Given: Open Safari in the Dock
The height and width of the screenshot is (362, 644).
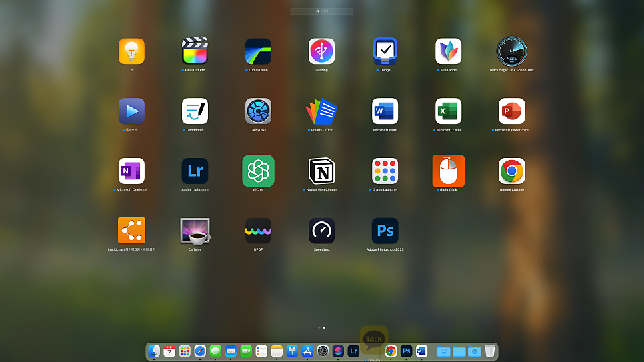Looking at the screenshot, I should tap(200, 351).
